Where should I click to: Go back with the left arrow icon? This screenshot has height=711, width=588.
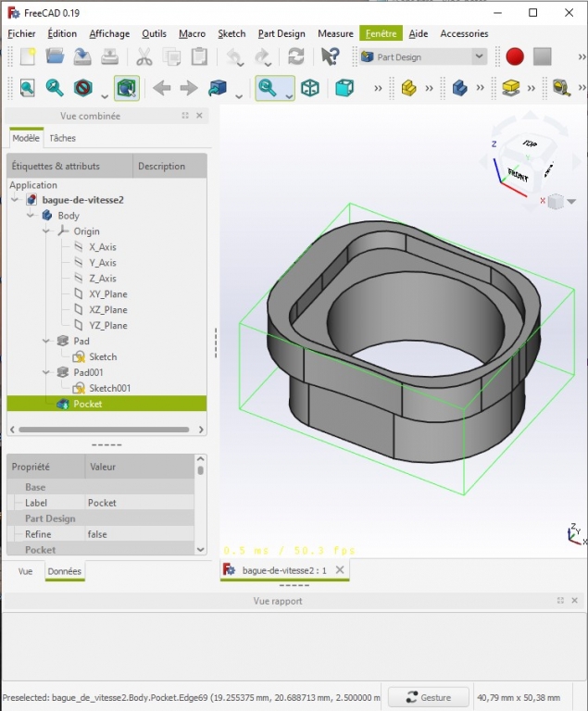click(x=161, y=88)
